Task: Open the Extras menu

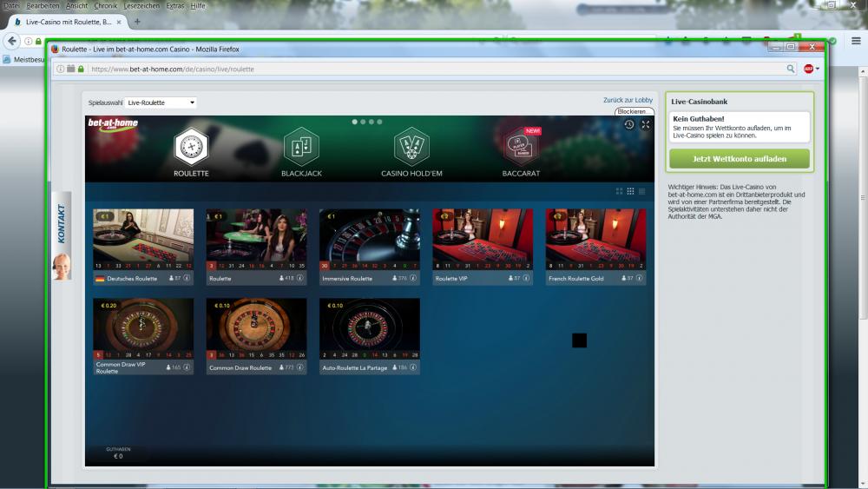Action: pyautogui.click(x=175, y=5)
